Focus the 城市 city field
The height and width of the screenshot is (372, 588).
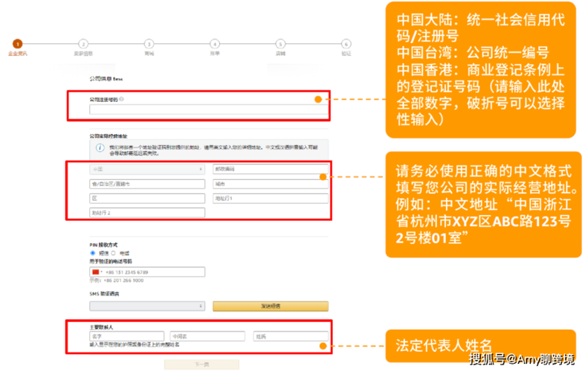click(271, 184)
